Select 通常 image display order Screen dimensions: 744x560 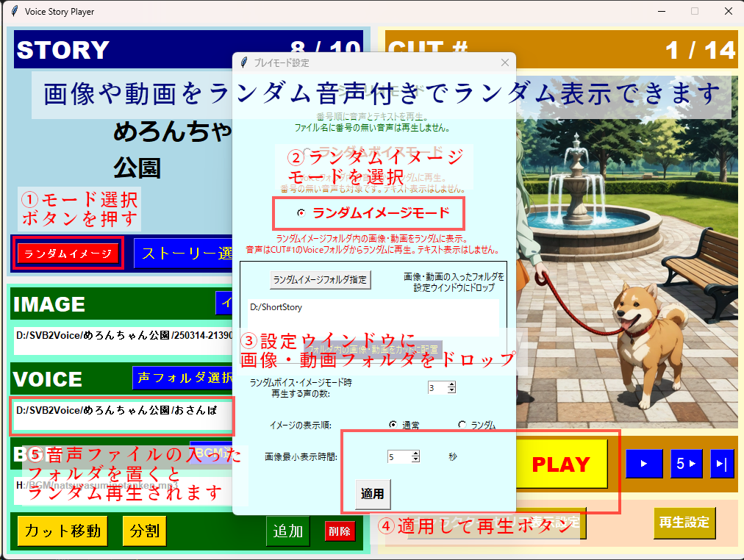pos(393,424)
